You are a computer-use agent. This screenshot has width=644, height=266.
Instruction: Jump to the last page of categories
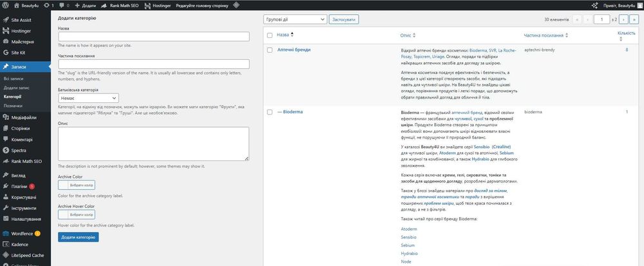[634, 19]
